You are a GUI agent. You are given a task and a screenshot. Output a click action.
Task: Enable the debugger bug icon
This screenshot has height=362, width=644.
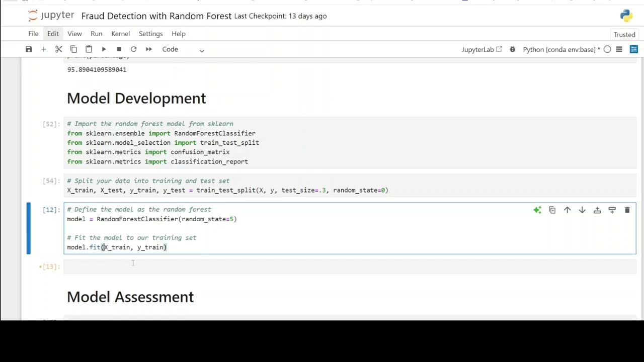tap(512, 49)
